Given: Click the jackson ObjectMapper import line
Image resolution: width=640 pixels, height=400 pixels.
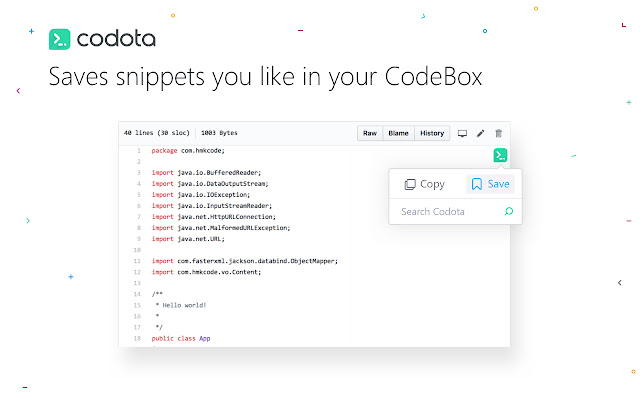Looking at the screenshot, I should (x=245, y=261).
